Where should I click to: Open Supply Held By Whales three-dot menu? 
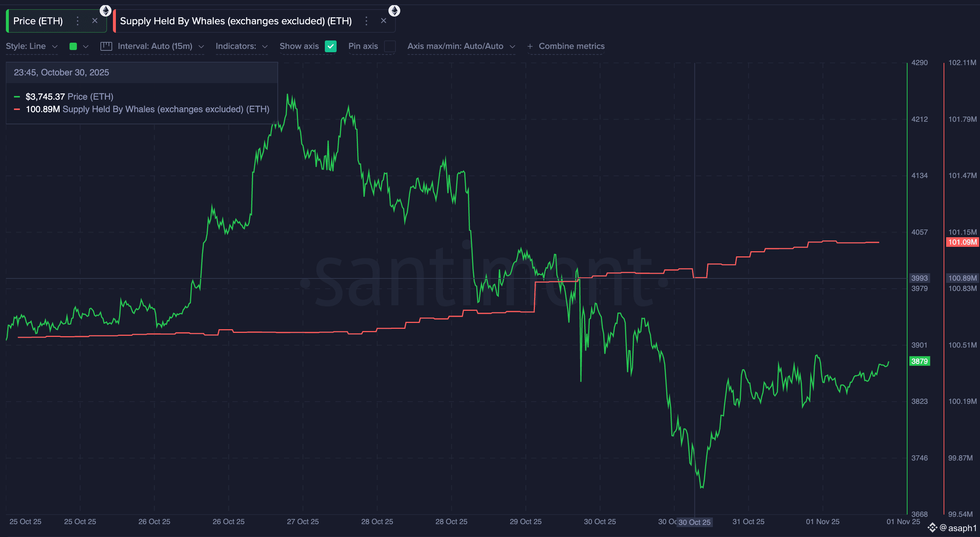pyautogui.click(x=366, y=21)
